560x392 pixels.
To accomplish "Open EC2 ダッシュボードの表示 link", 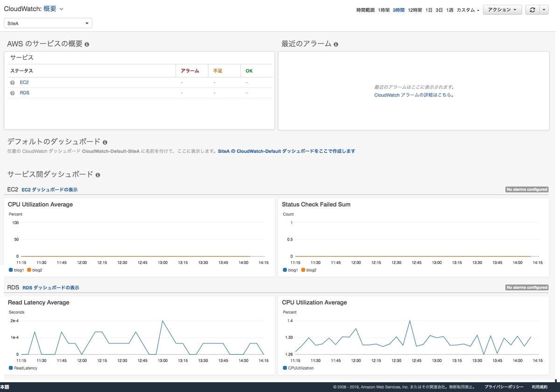I will 49,190.
